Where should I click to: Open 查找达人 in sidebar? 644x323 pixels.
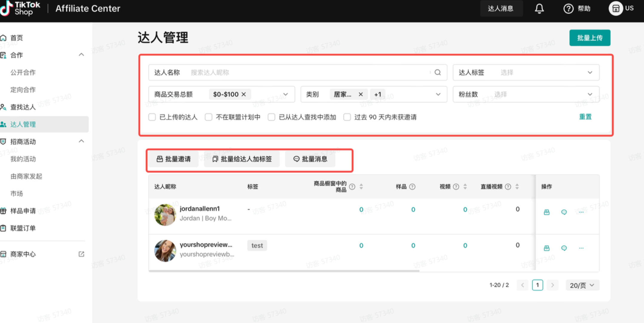pyautogui.click(x=23, y=107)
